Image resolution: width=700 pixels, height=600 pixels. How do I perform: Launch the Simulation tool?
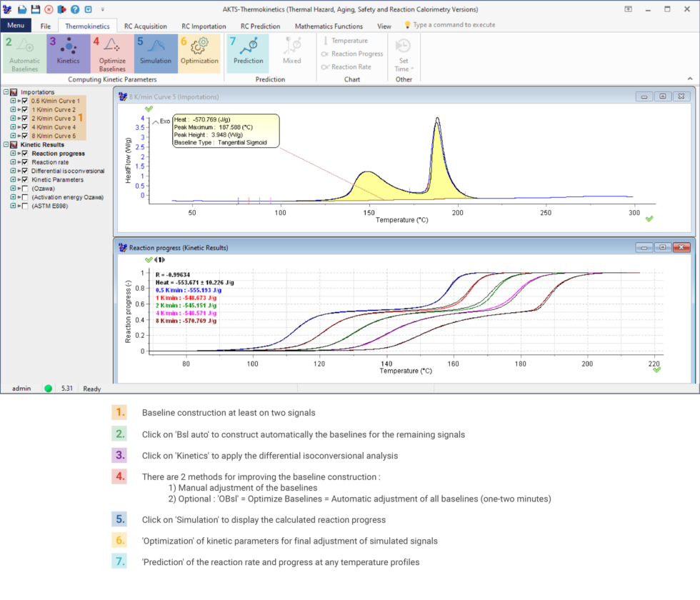155,52
